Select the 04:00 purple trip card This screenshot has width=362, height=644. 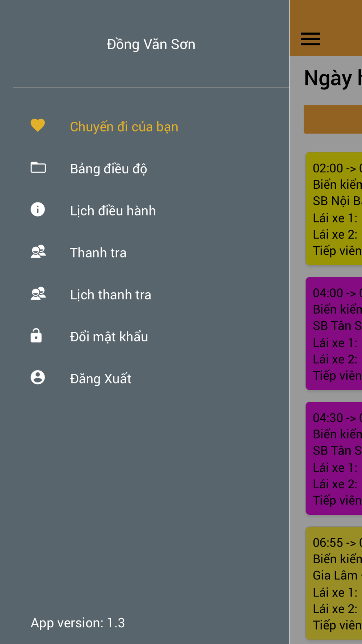coord(334,334)
